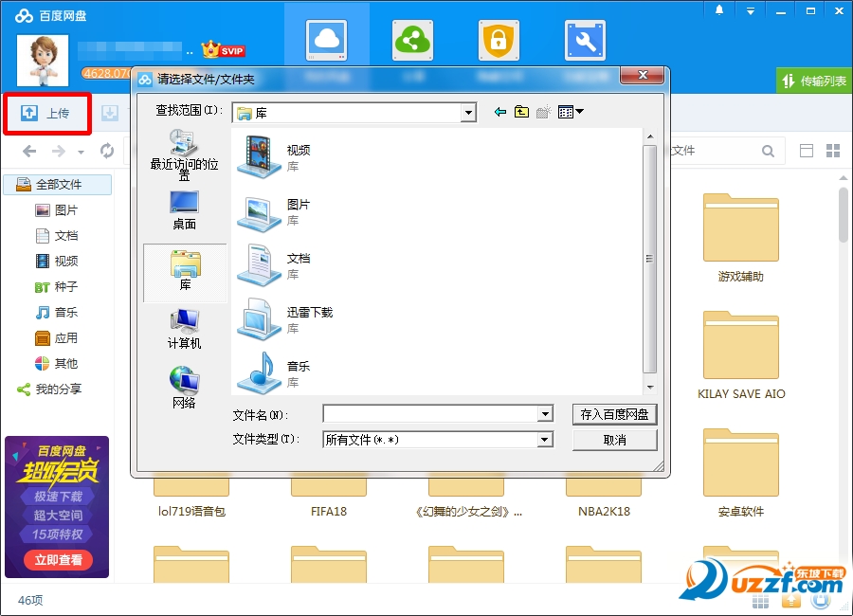Open the title bar dropdown menu arrow
The width and height of the screenshot is (853, 616).
tap(751, 10)
